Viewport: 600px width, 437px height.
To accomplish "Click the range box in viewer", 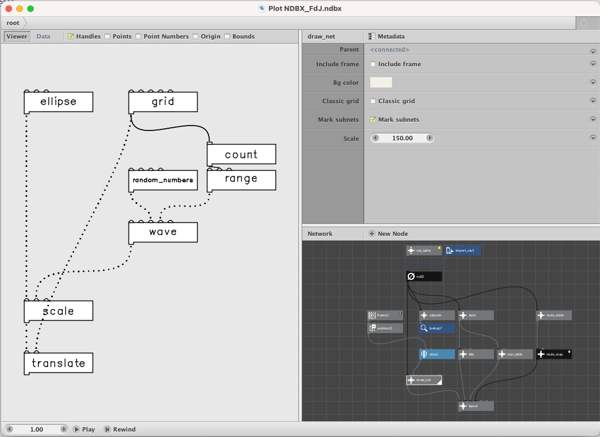I will [241, 180].
